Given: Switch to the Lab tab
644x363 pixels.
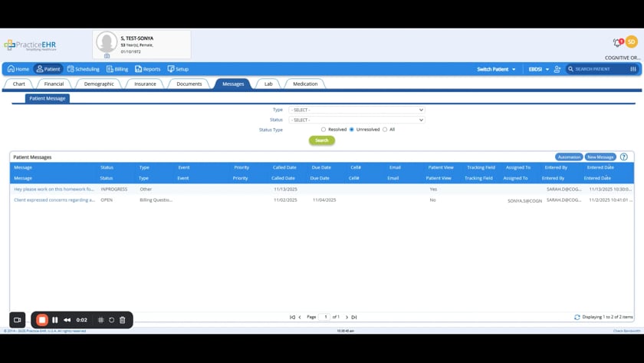Looking at the screenshot, I should click(268, 84).
